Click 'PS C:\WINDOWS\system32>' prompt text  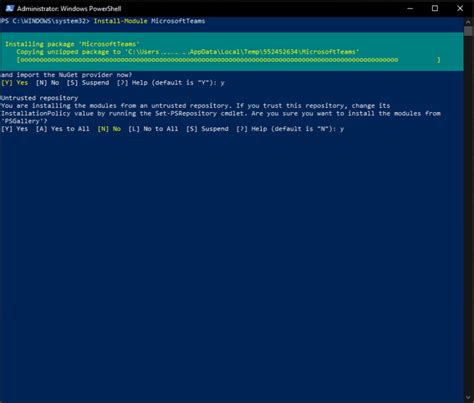pos(45,21)
